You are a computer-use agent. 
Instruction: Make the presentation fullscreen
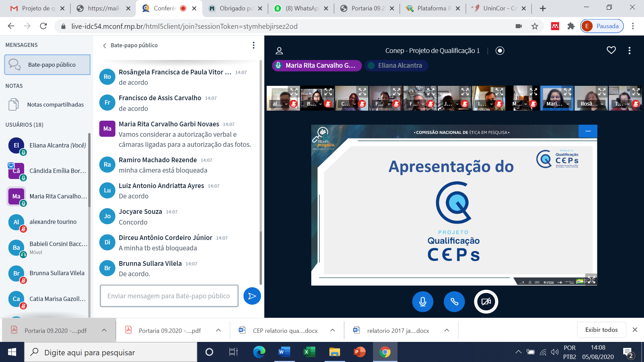[591, 279]
